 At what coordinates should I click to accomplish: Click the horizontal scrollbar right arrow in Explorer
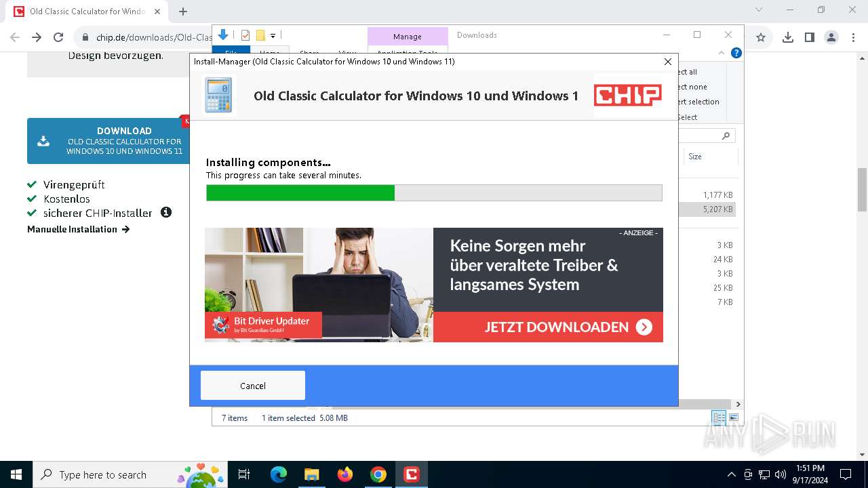tap(738, 404)
